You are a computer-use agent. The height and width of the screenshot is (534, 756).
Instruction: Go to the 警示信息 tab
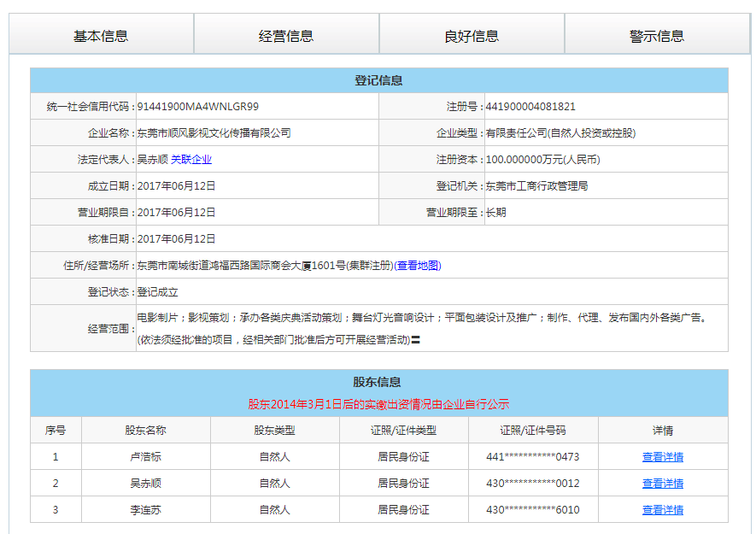pyautogui.click(x=657, y=35)
